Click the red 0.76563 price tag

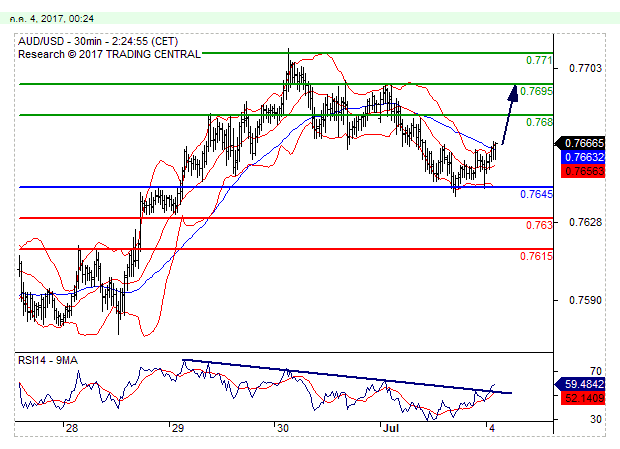point(583,171)
